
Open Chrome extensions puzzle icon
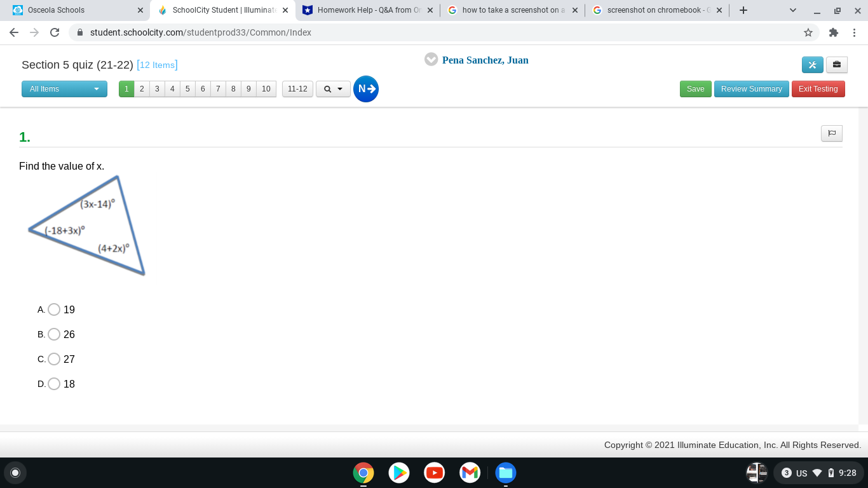coord(834,32)
